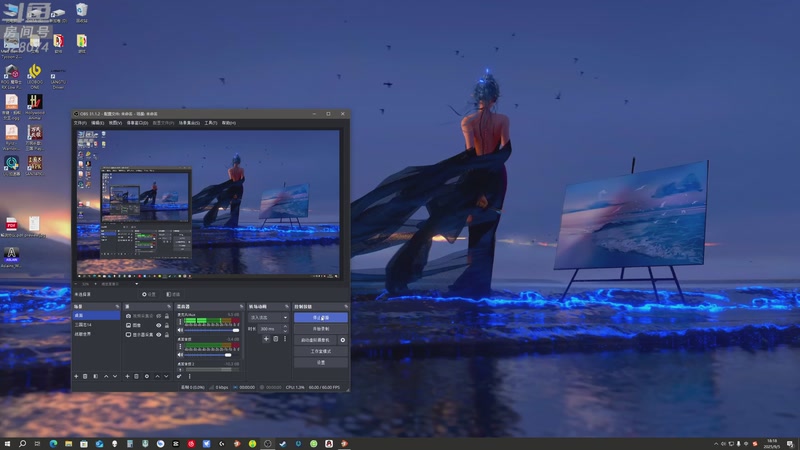Hide the image source with its eye icon
This screenshot has width=800, height=450.
coord(159,326)
